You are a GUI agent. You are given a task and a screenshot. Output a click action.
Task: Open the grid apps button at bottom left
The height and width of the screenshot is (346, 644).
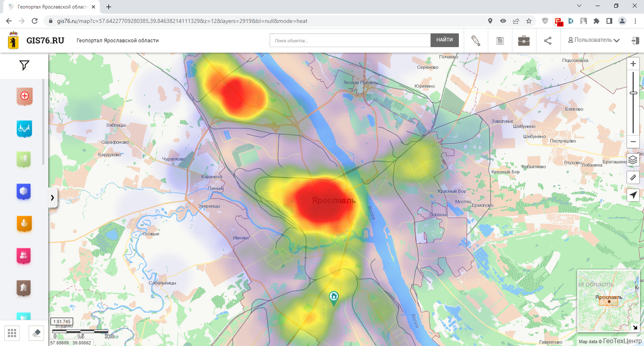coord(12,333)
